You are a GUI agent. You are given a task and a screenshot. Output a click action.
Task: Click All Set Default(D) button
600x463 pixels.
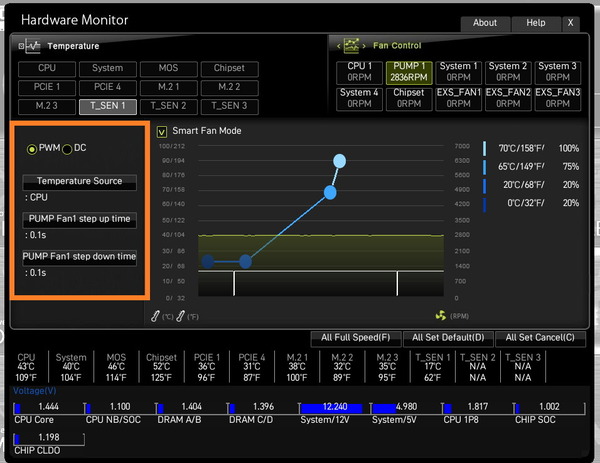pos(448,339)
